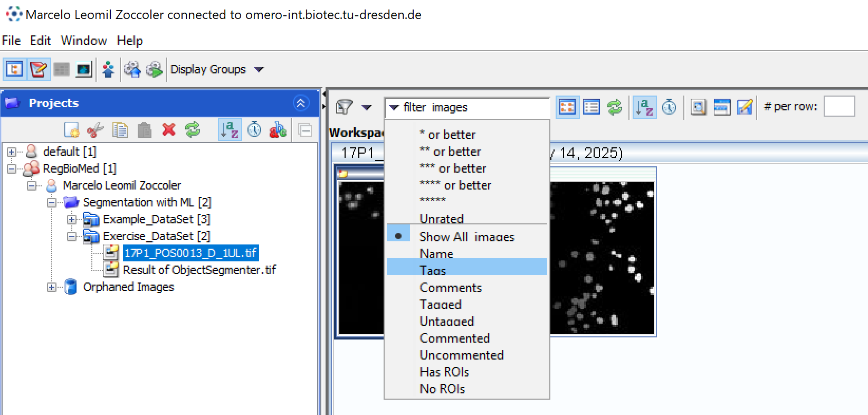Choose highlighted Tags filter option
868x415 pixels.
click(467, 267)
